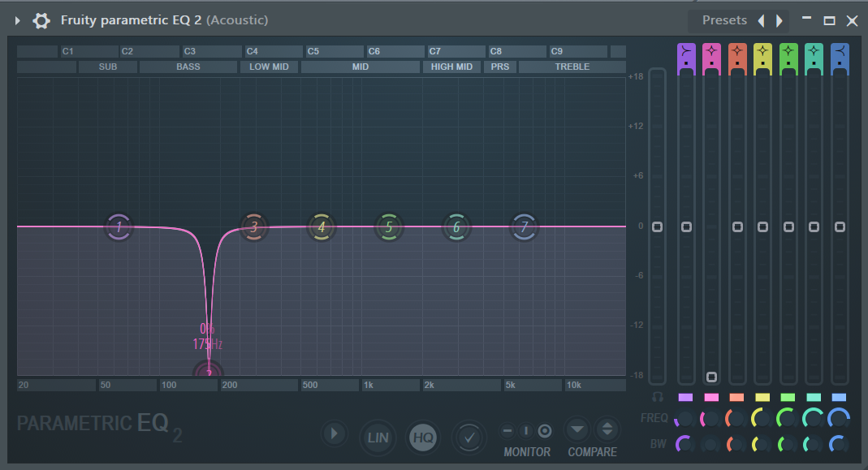Viewport: 868px width, 470px height.
Task: Select the teal band 6 color swatch
Action: pos(814,398)
